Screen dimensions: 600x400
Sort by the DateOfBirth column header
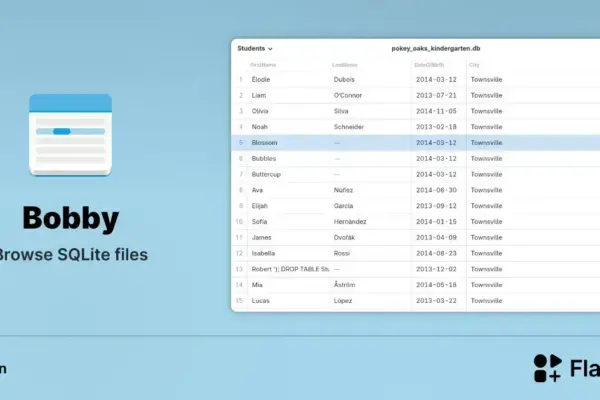[x=429, y=65]
